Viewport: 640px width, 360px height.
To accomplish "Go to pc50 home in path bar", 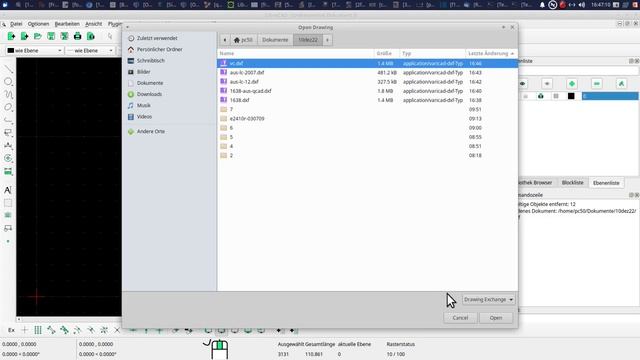I will click(x=243, y=40).
